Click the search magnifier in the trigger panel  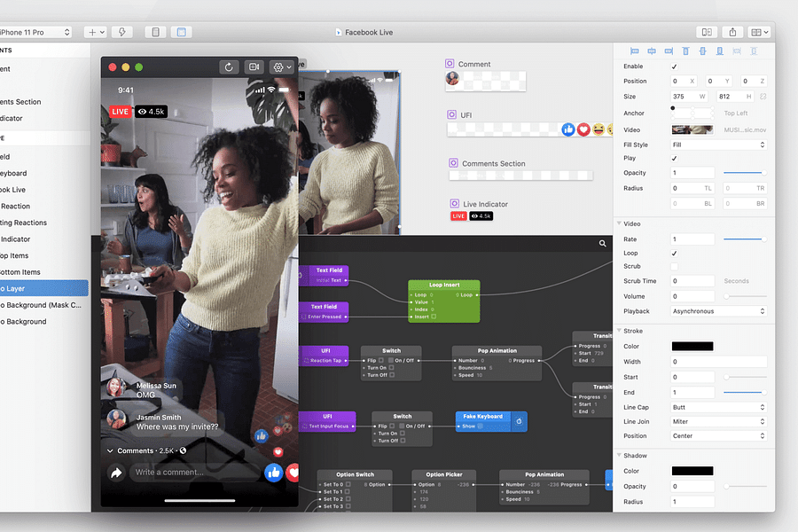(601, 242)
